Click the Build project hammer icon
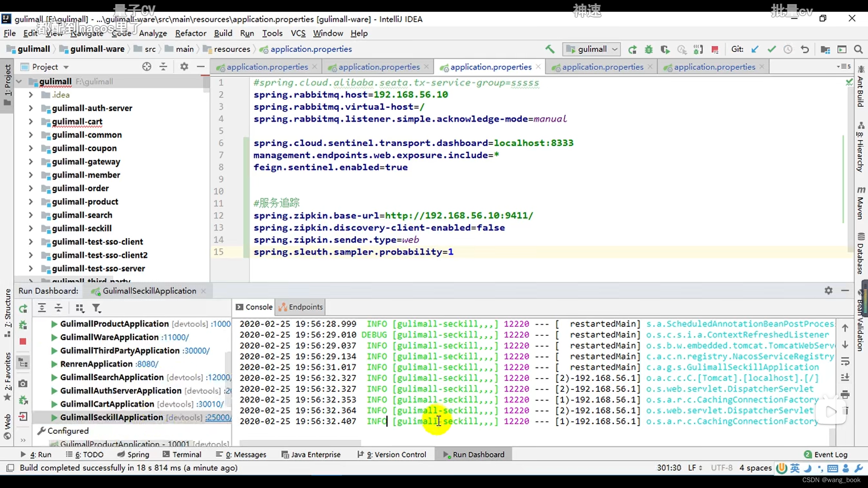The width and height of the screenshot is (868, 488). click(x=550, y=49)
